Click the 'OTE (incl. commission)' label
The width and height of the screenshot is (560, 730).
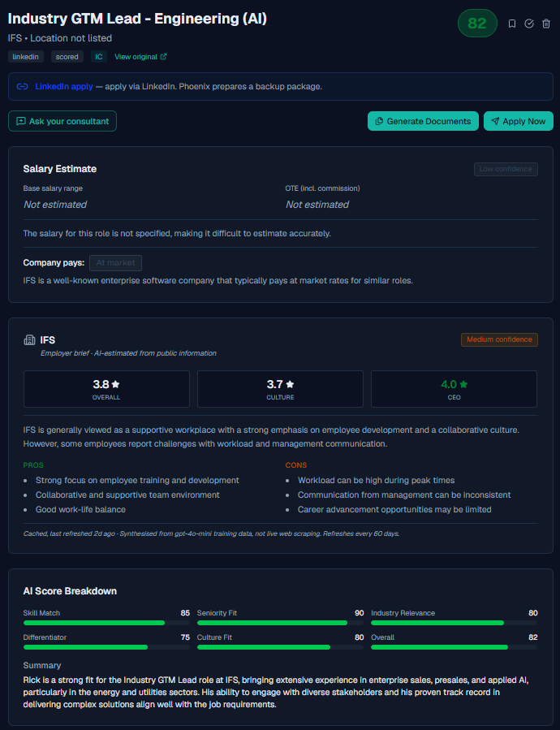coord(322,188)
